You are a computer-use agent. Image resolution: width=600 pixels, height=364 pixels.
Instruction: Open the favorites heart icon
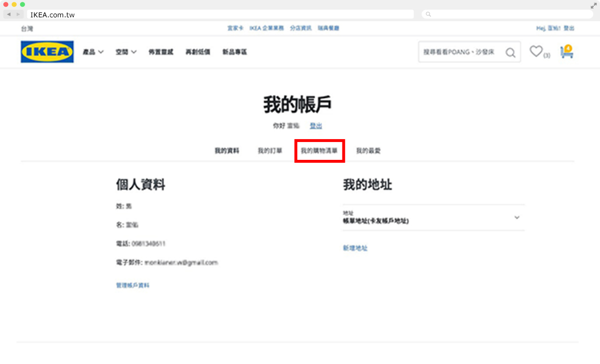[536, 52]
